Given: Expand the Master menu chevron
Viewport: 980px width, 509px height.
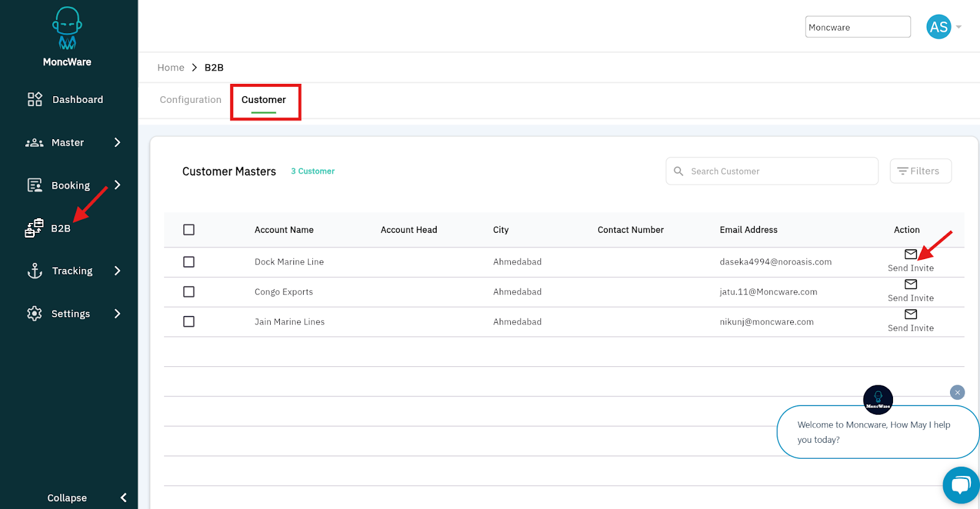Looking at the screenshot, I should tap(117, 143).
